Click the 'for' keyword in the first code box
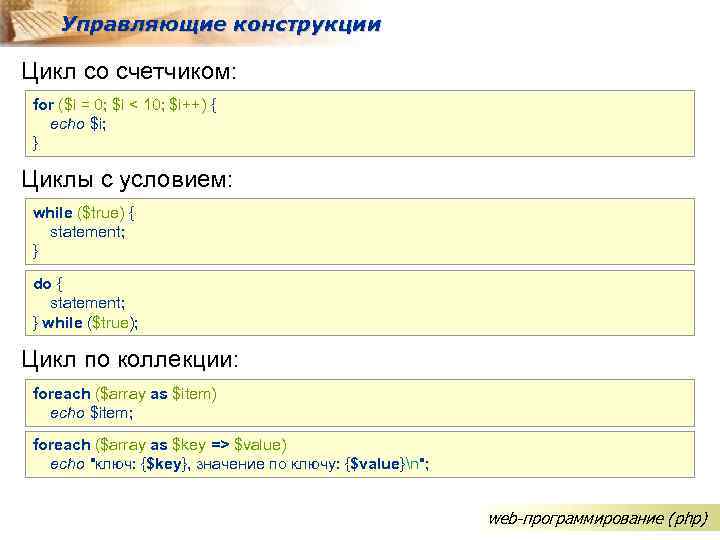The height and width of the screenshot is (540, 720). point(43,105)
